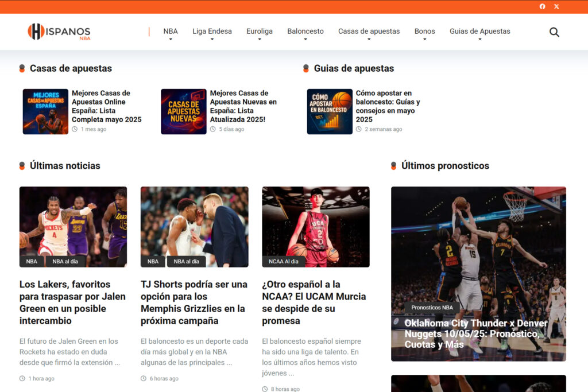Open the Cómo Apostar en Baloncesto thumbnail

pyautogui.click(x=330, y=111)
